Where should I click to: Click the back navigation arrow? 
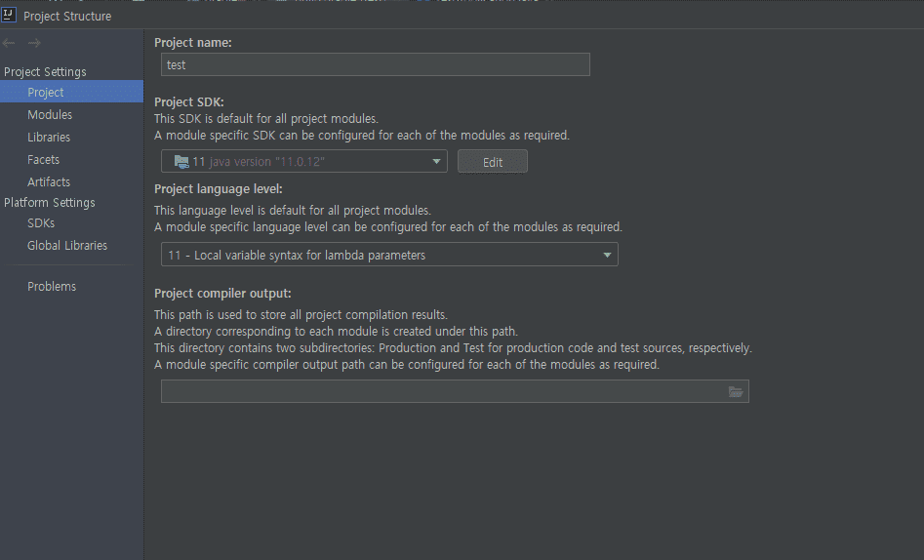click(x=8, y=43)
